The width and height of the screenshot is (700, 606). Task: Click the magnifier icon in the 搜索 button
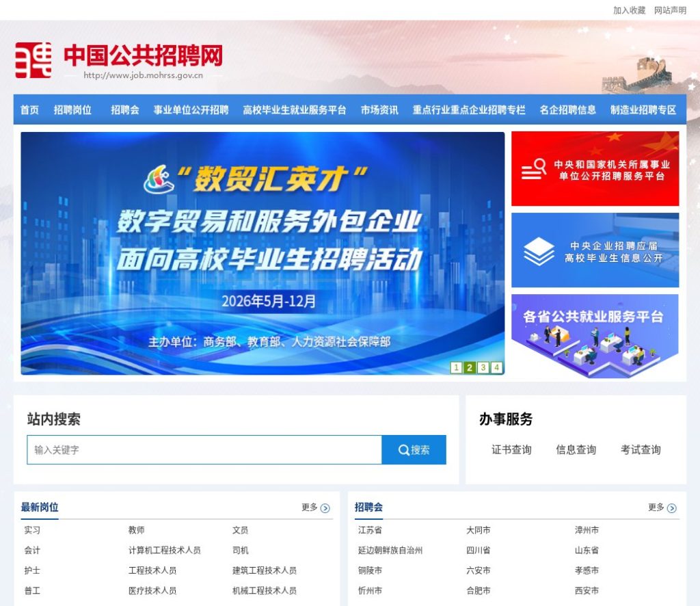[x=403, y=450]
